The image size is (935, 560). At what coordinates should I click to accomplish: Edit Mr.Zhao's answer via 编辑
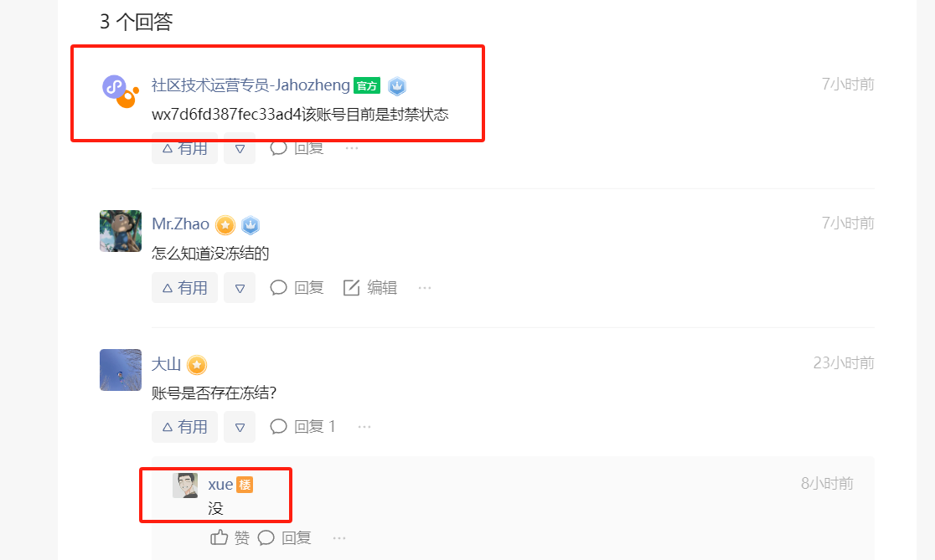tap(370, 288)
